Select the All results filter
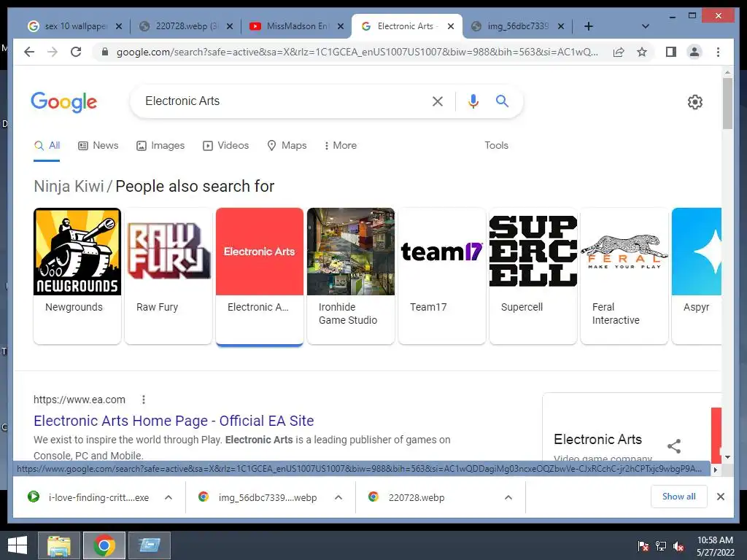747x560 pixels. point(47,146)
